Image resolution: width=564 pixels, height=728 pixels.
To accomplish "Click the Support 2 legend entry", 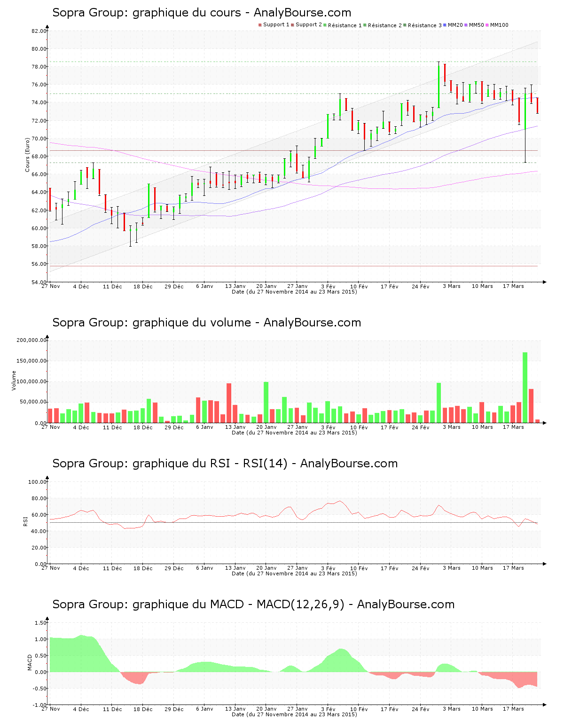I will [x=306, y=25].
